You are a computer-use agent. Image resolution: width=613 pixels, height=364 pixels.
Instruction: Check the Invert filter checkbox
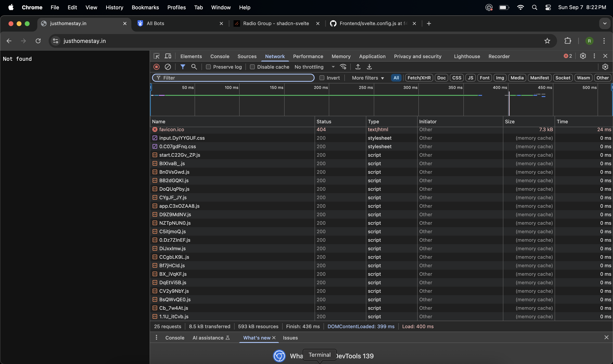[x=322, y=78]
